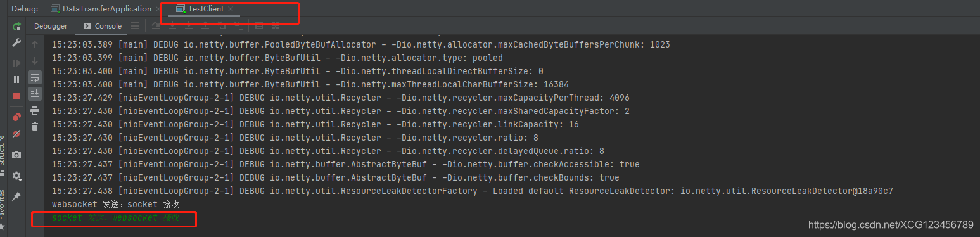Image resolution: width=980 pixels, height=237 pixels.
Task: Stop the debug process with the red square
Action: (16, 96)
